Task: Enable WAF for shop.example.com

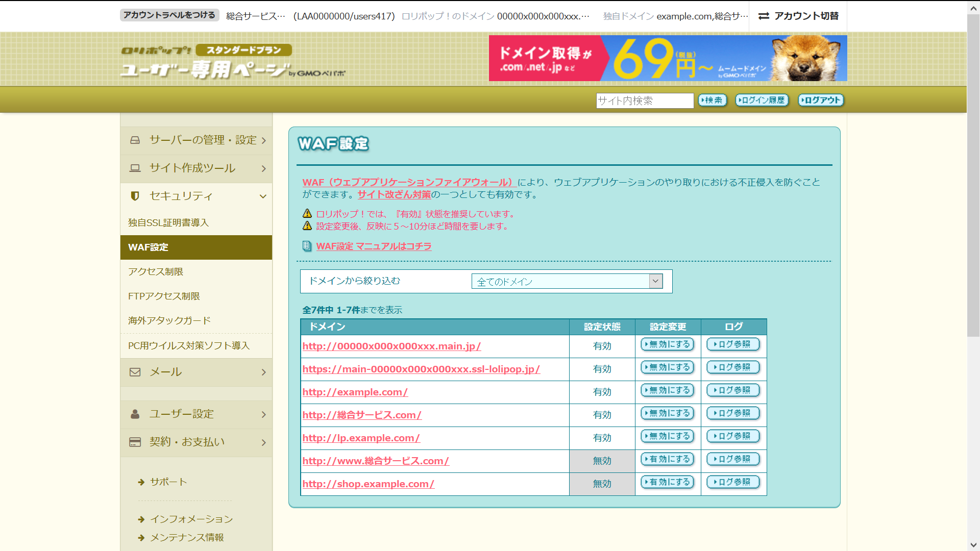Action: (667, 482)
